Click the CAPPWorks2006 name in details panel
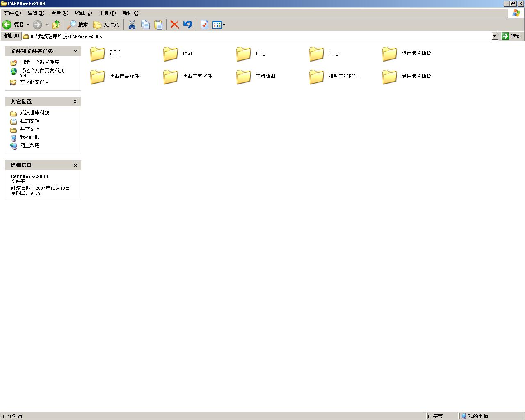 [x=30, y=176]
